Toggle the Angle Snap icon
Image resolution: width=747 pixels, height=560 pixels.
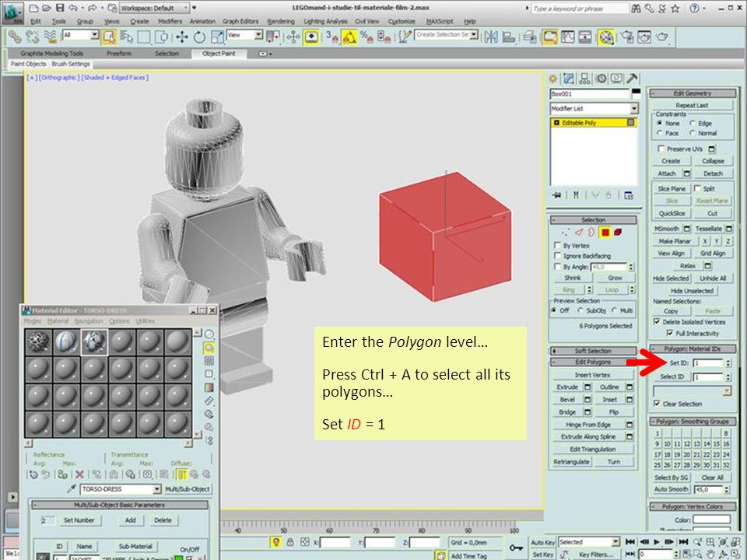(349, 37)
